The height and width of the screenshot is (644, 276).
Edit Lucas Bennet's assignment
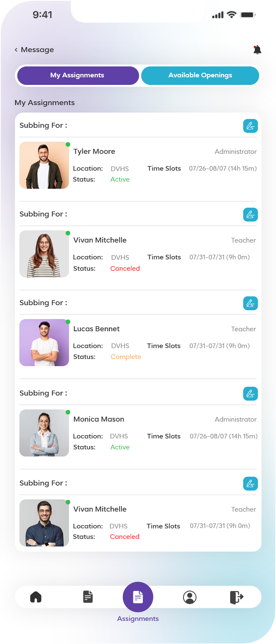coord(250,303)
